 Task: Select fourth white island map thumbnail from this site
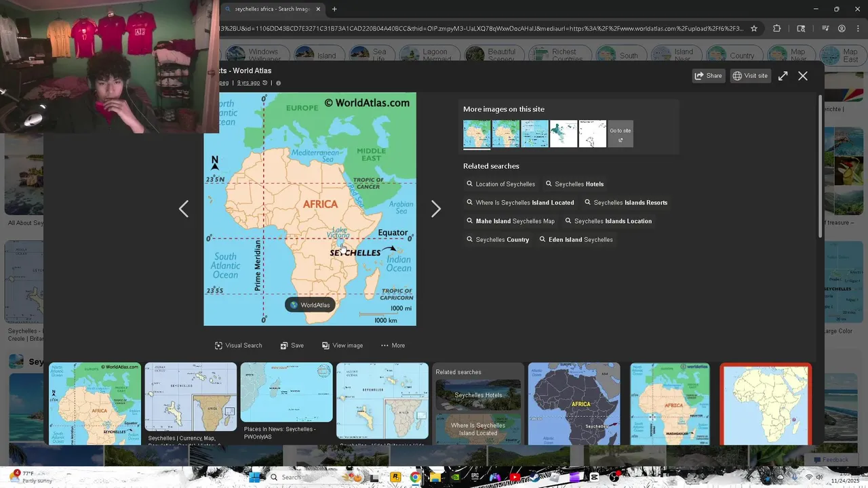pos(564,134)
